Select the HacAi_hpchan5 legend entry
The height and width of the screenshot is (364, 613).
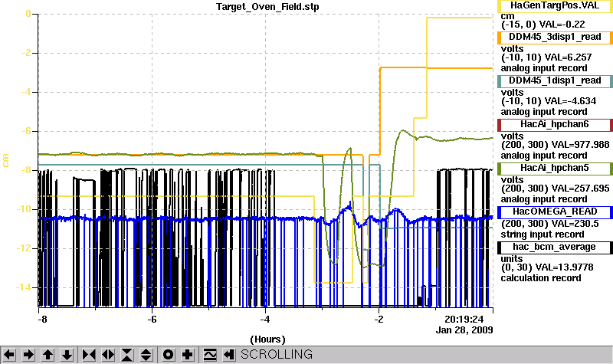click(x=555, y=169)
